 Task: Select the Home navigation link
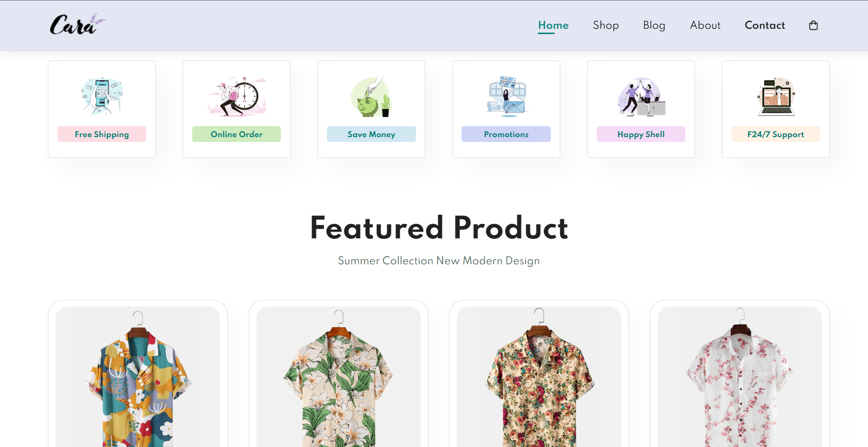pyautogui.click(x=553, y=25)
